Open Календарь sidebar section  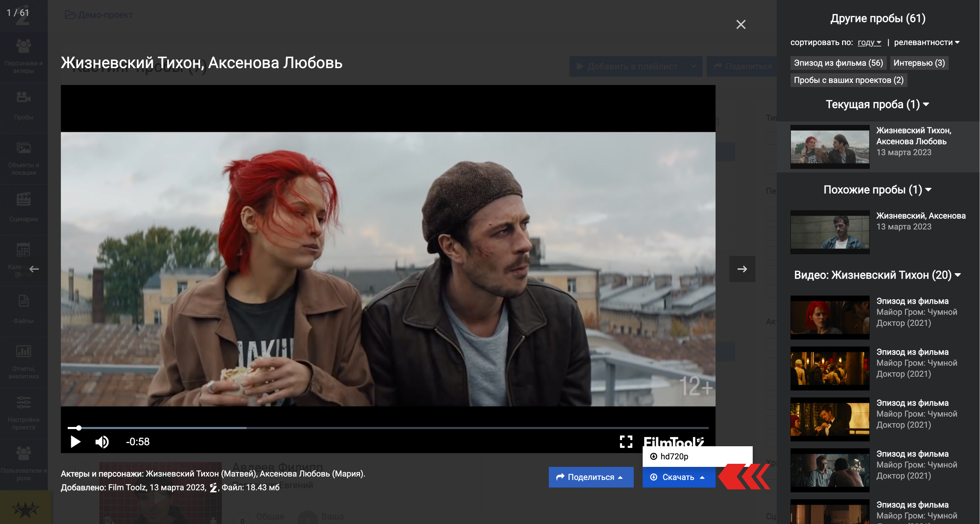point(24,260)
